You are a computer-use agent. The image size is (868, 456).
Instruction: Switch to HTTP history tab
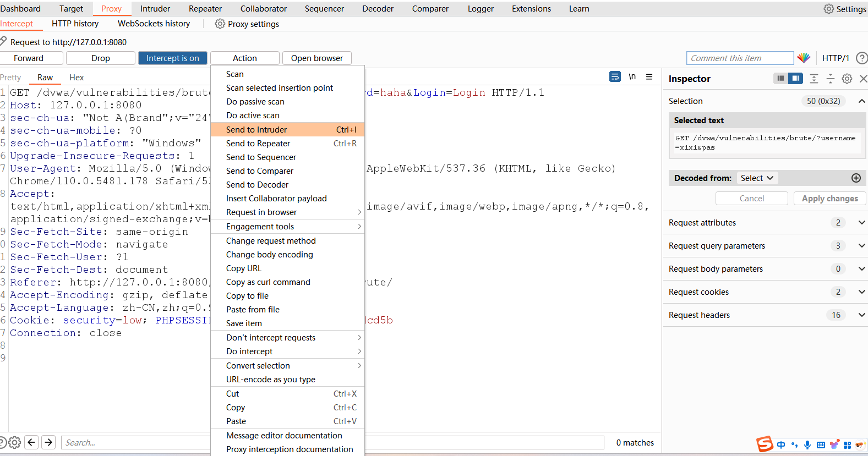point(75,23)
